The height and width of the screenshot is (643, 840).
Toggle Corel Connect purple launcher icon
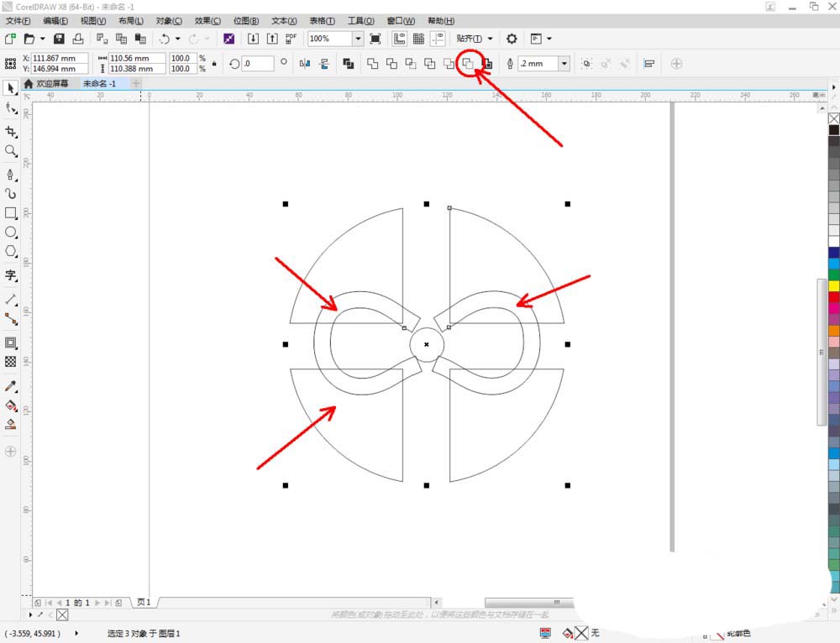click(228, 39)
